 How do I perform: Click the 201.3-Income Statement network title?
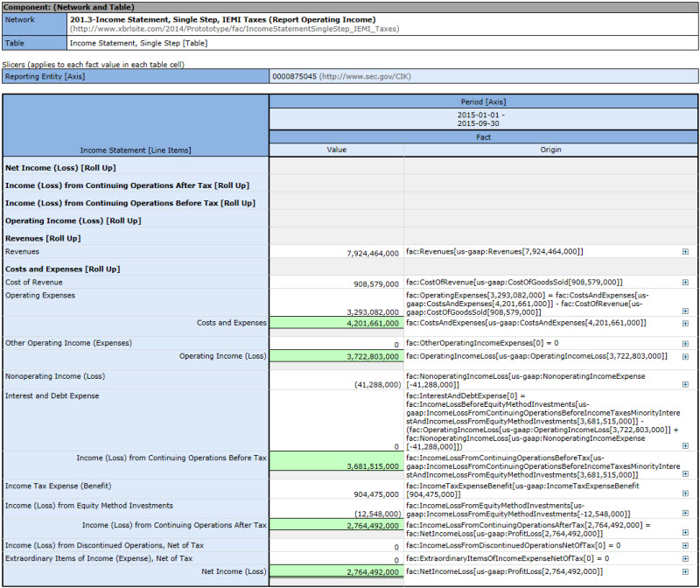click(223, 19)
